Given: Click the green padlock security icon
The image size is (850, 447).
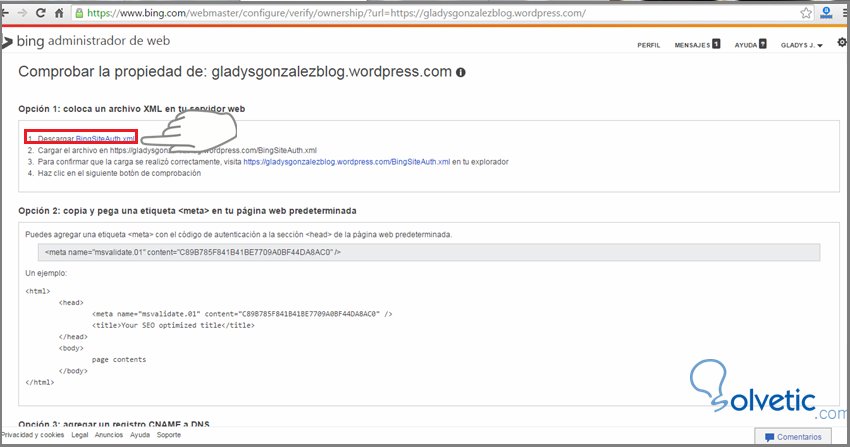Looking at the screenshot, I should coord(79,13).
